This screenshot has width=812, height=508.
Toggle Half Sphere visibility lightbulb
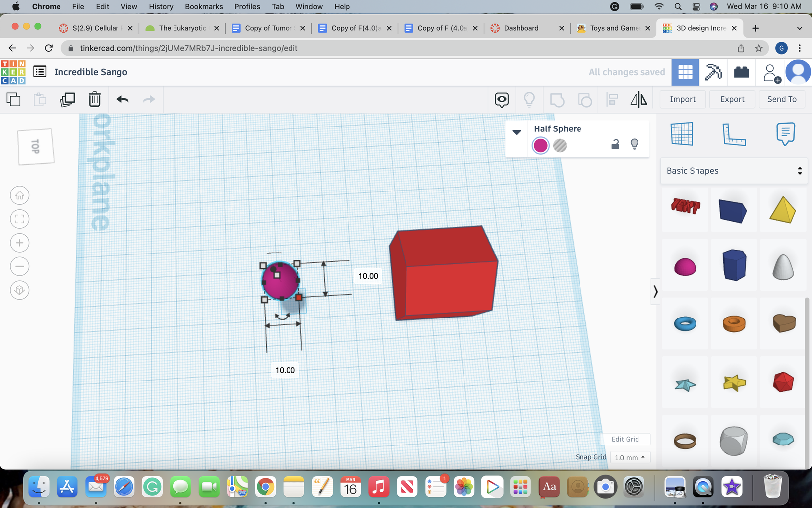pyautogui.click(x=634, y=144)
